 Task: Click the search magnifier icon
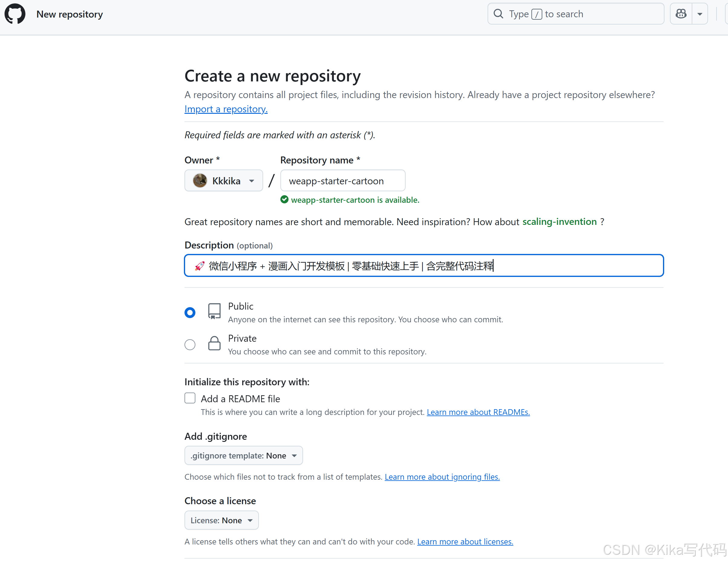coord(498,14)
